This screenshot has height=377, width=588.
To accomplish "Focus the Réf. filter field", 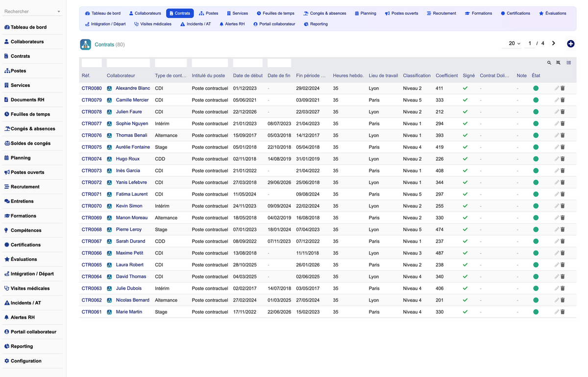I will coord(92,63).
